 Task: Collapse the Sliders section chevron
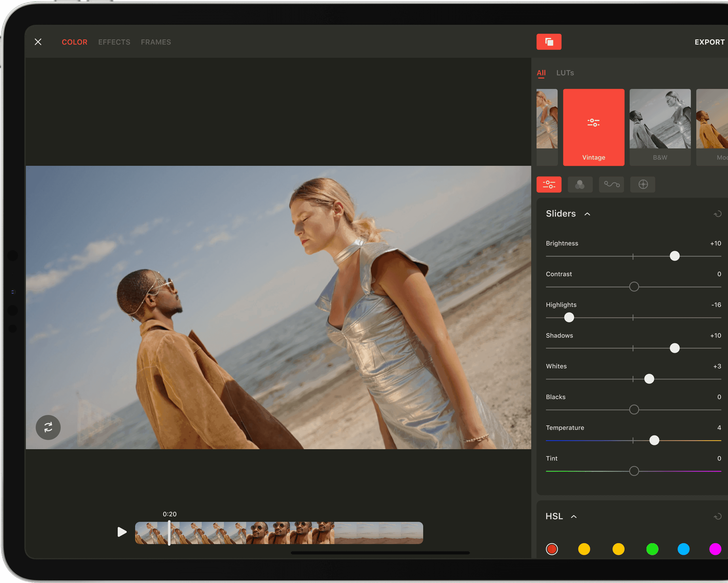(x=587, y=214)
